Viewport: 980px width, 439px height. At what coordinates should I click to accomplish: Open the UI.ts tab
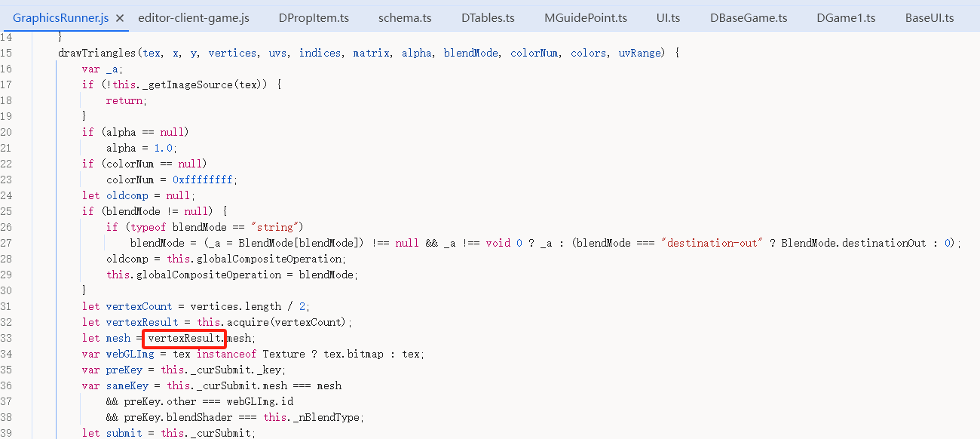669,17
